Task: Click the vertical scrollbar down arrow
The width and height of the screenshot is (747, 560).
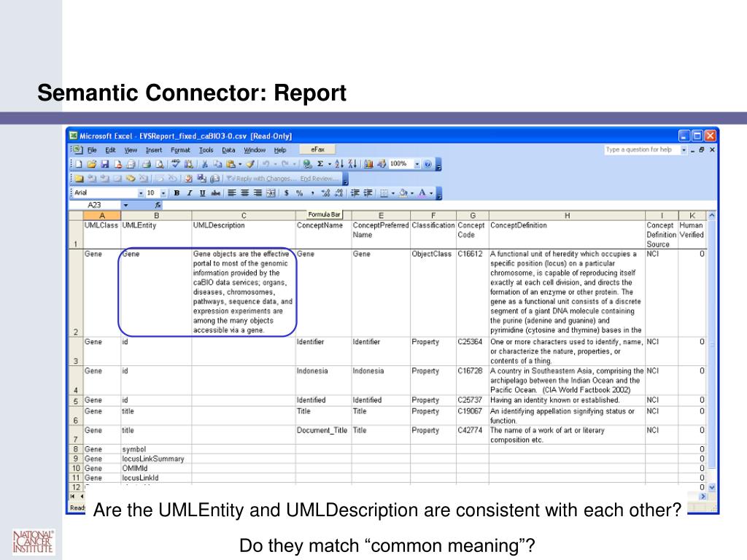Action: point(712,487)
